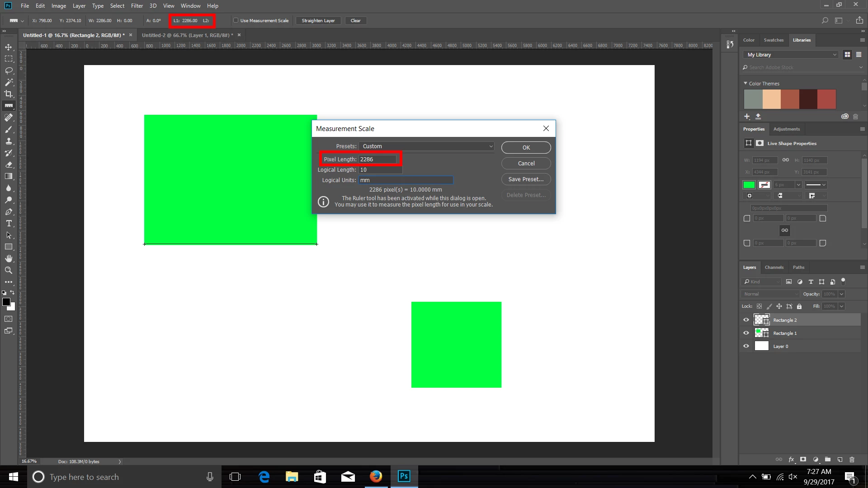Select the Zoom tool
The image size is (868, 488).
(9, 270)
